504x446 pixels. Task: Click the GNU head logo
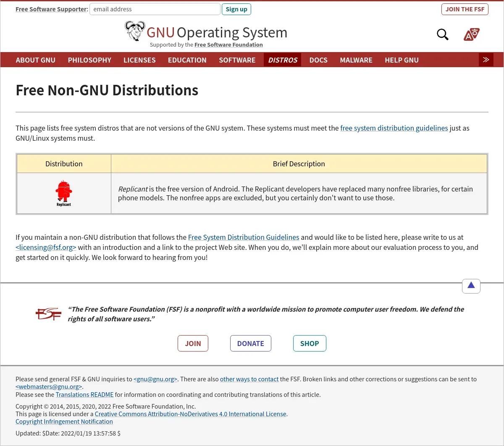(135, 31)
